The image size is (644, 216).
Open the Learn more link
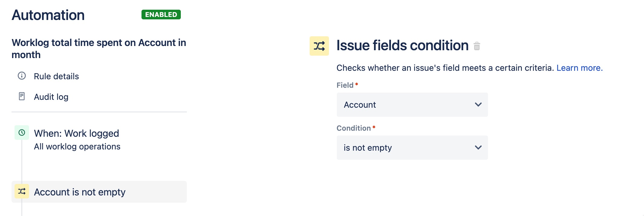pyautogui.click(x=579, y=68)
